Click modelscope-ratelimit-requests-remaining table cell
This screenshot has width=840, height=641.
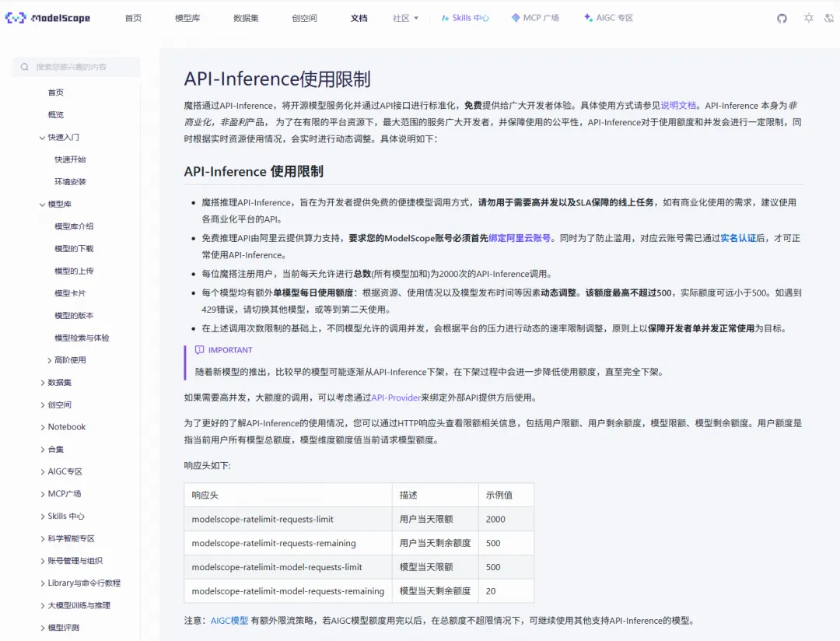pos(289,544)
